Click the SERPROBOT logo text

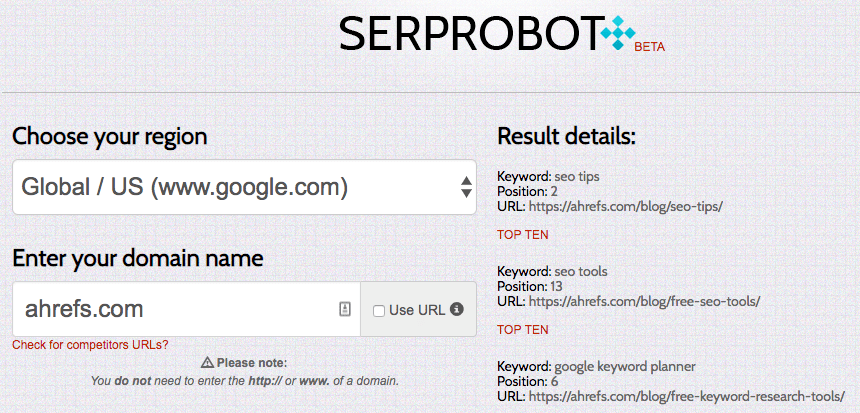click(x=468, y=34)
